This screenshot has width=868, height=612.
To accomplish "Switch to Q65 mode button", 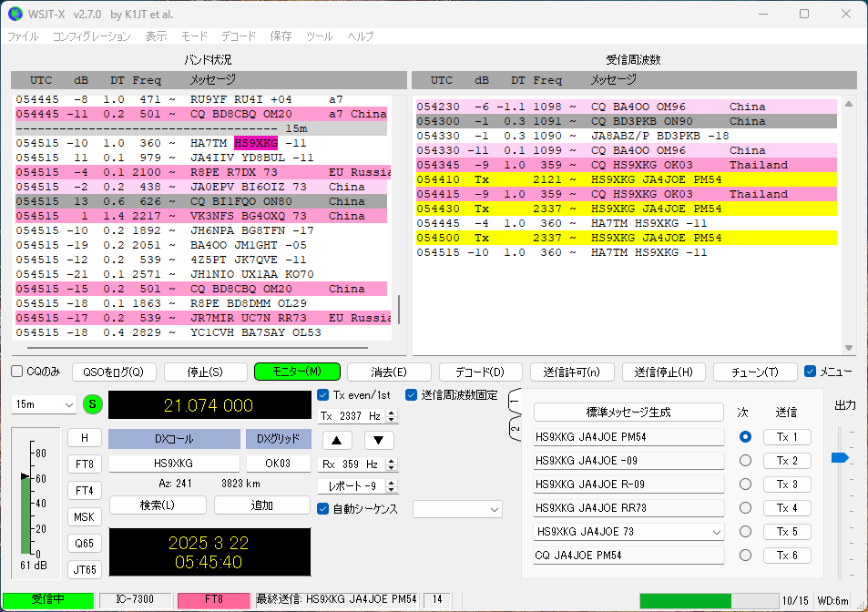I will 85,544.
